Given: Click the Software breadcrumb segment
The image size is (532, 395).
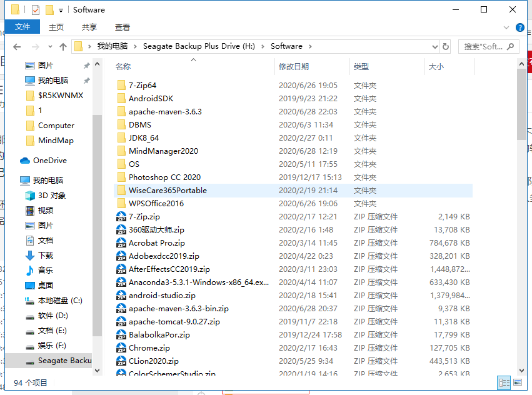Looking at the screenshot, I should click(x=286, y=46).
